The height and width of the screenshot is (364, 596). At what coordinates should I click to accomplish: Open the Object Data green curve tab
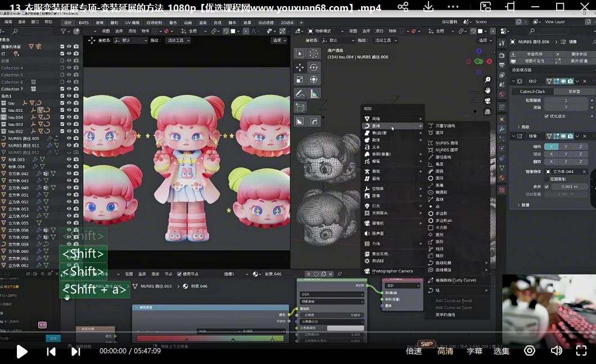pos(502,168)
